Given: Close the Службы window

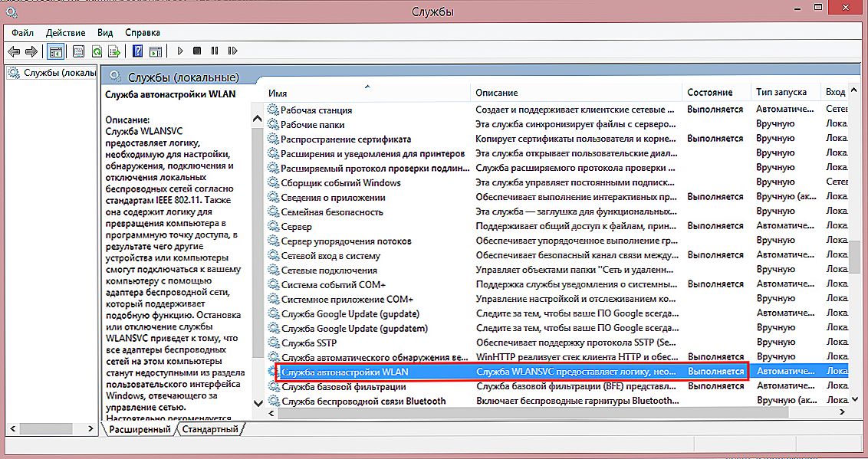Looking at the screenshot, I should 845,7.
